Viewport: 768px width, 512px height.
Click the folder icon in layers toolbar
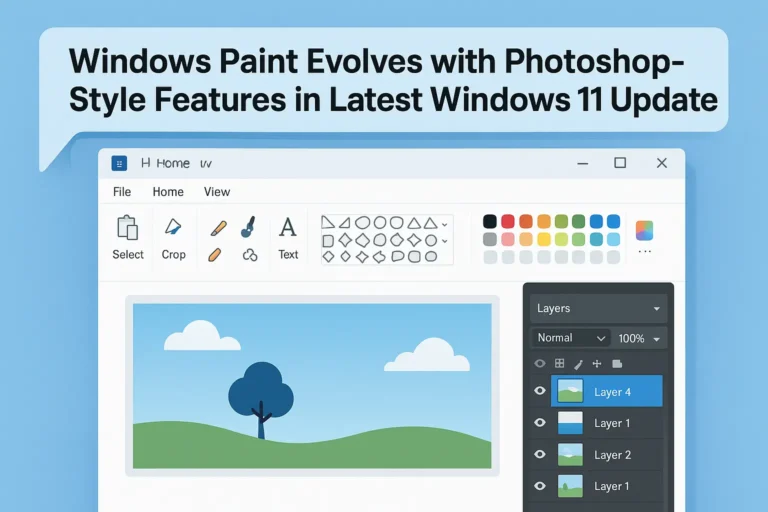pyautogui.click(x=617, y=364)
